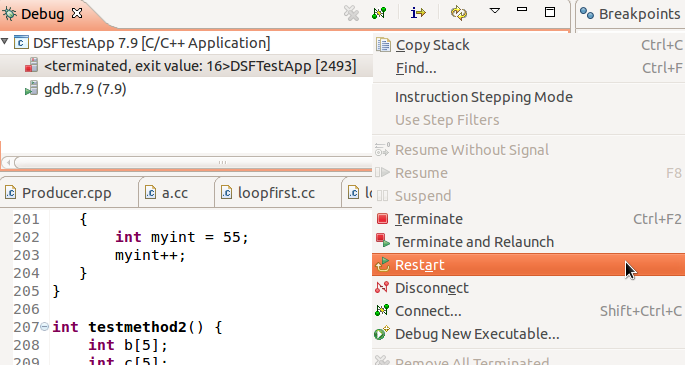Choose Debug New Executable... menu item
This screenshot has height=365, width=685.
tap(529, 334)
